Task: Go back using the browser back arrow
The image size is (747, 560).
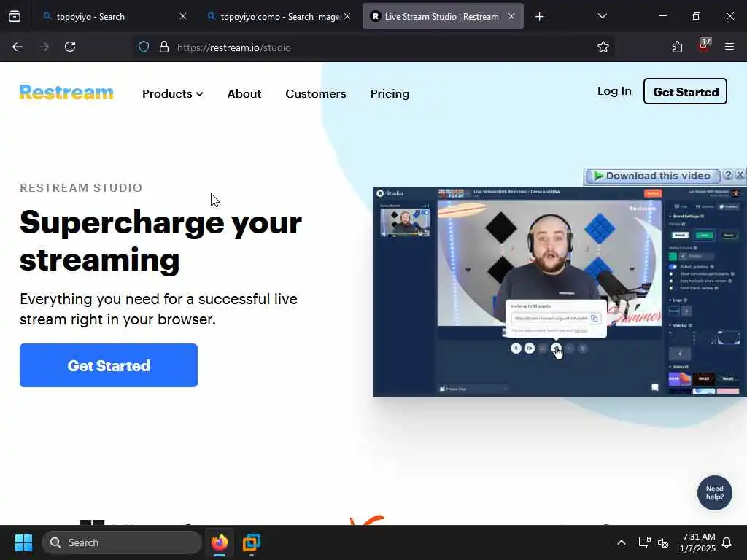Action: [x=18, y=47]
